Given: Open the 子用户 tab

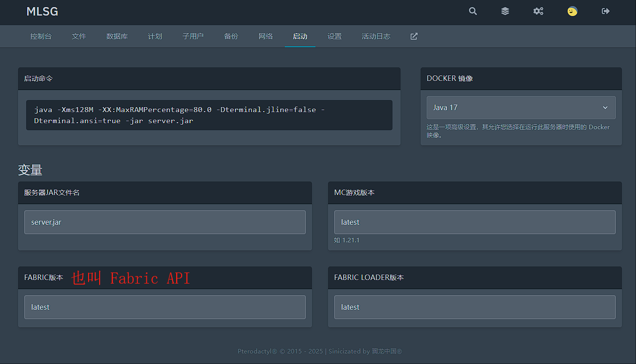Looking at the screenshot, I should coord(193,36).
